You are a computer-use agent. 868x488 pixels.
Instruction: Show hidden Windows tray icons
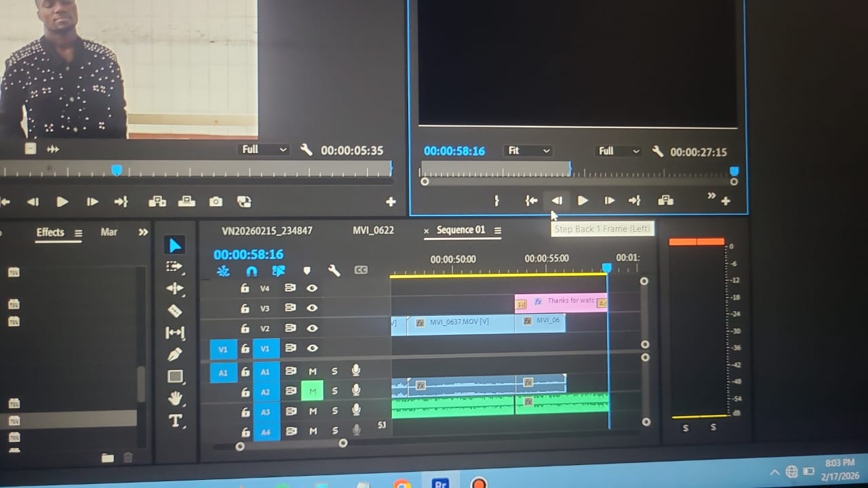click(774, 472)
